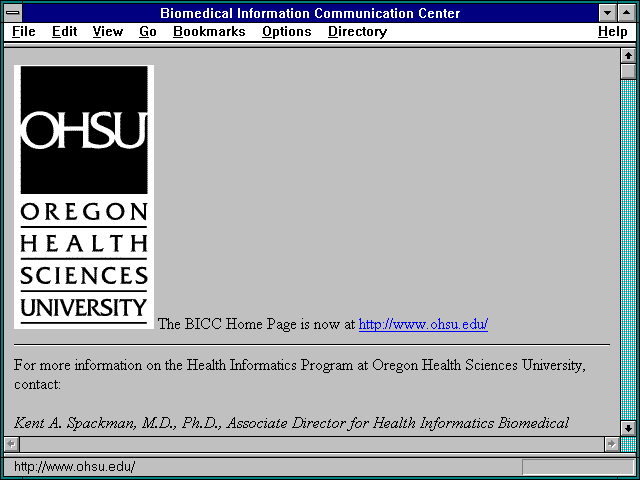Click the 'Kent A. Spackman' contact line
640x480 pixels.
coord(291,423)
